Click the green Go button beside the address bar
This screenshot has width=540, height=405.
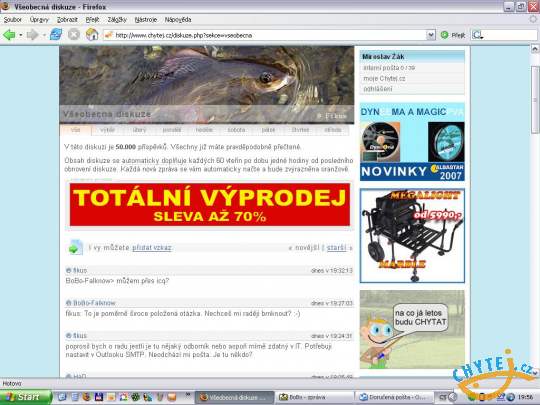click(453, 35)
